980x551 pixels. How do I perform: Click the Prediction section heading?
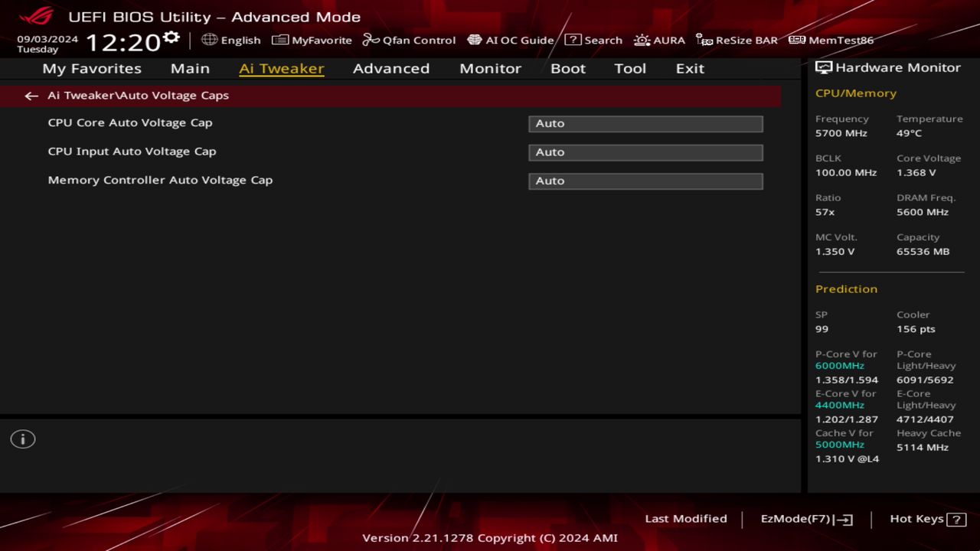(x=846, y=289)
